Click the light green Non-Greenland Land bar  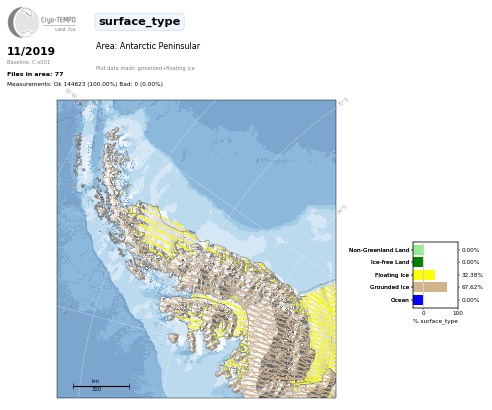click(x=418, y=250)
